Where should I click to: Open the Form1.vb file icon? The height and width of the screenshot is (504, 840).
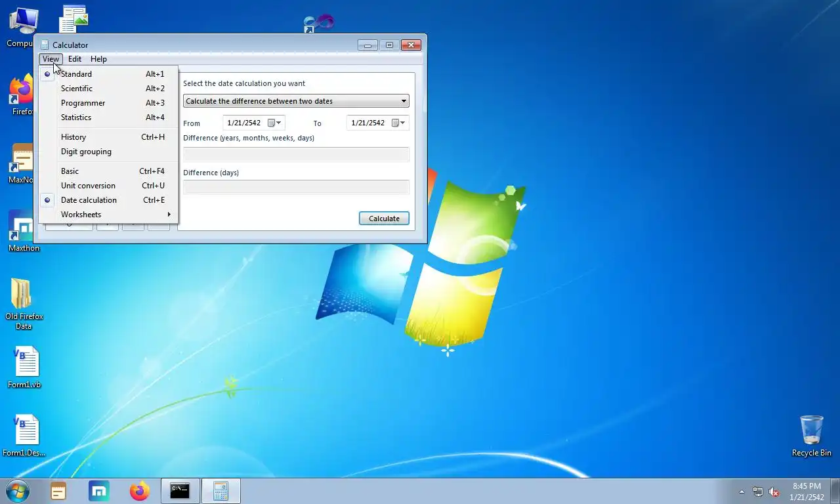25,367
